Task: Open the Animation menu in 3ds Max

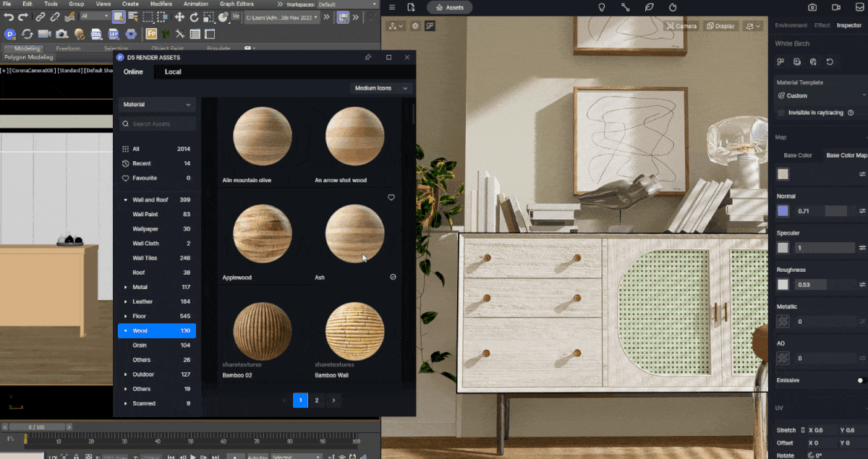Action: click(x=195, y=4)
